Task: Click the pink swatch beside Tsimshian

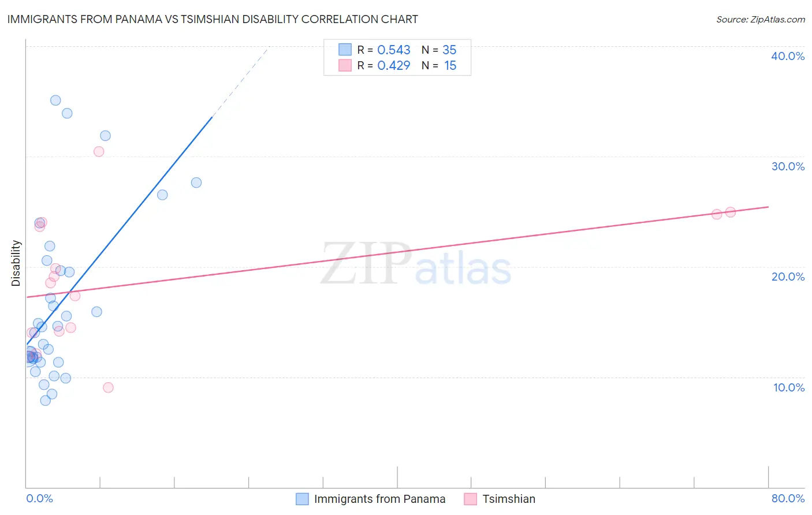Action: pyautogui.click(x=470, y=499)
